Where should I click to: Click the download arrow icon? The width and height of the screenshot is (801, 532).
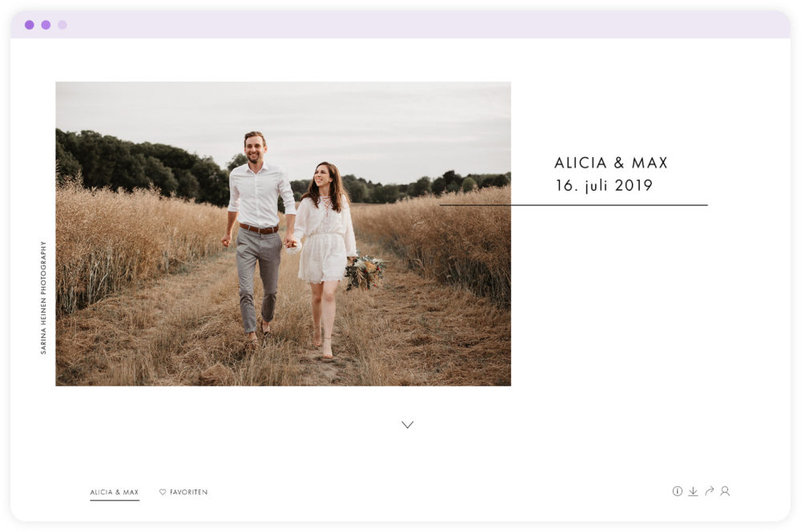[x=693, y=491]
